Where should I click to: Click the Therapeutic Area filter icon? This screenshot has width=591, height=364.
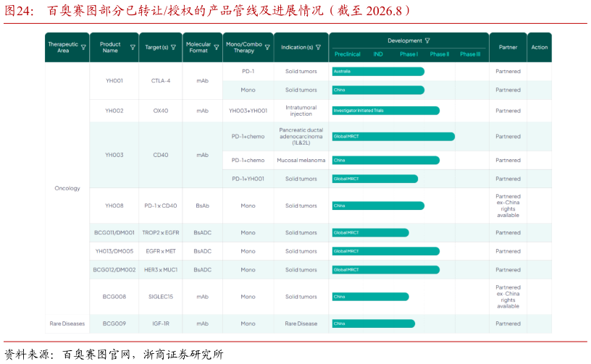tap(84, 48)
